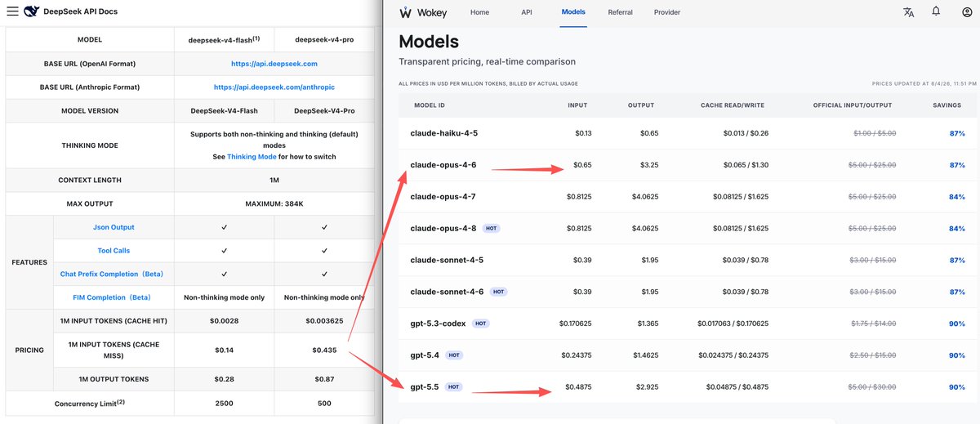980x424 pixels.
Task: Select the gpt-5.5 model ID
Action: (x=424, y=387)
